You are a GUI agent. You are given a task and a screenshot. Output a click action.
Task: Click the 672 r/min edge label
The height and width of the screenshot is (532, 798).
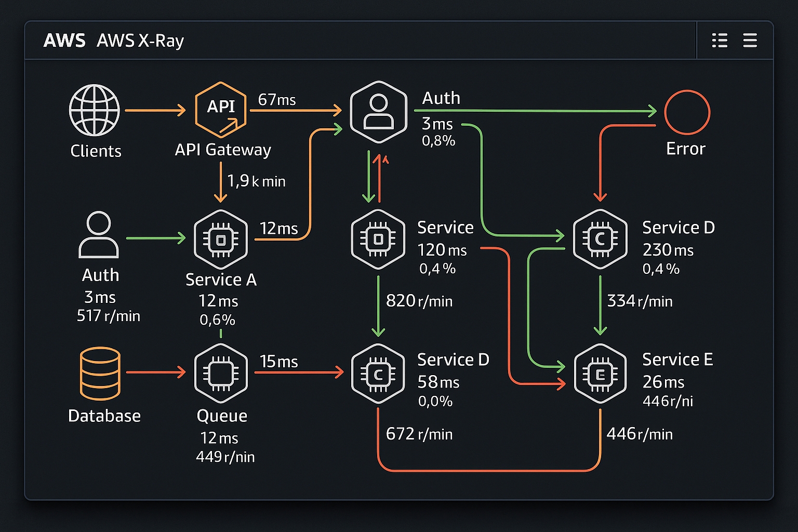pyautogui.click(x=419, y=434)
